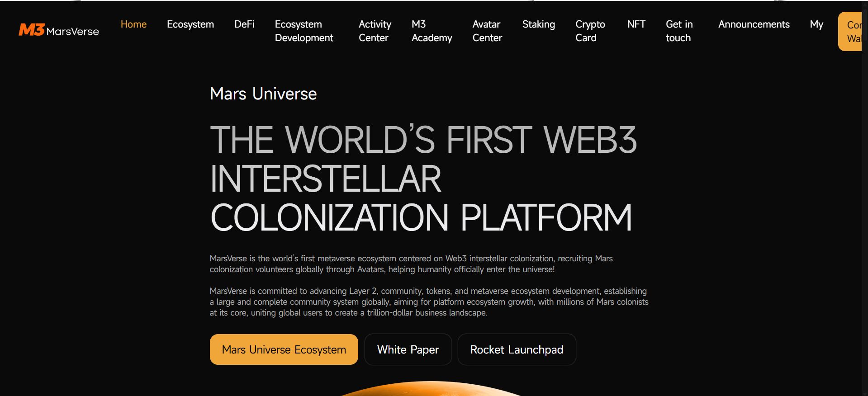Visit the Activity Center page

[375, 31]
